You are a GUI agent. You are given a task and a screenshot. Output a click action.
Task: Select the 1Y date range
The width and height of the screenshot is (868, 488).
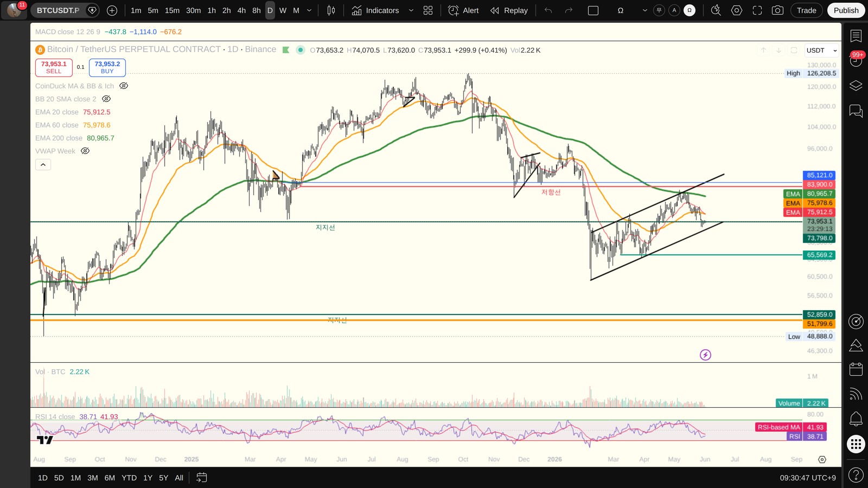(148, 478)
